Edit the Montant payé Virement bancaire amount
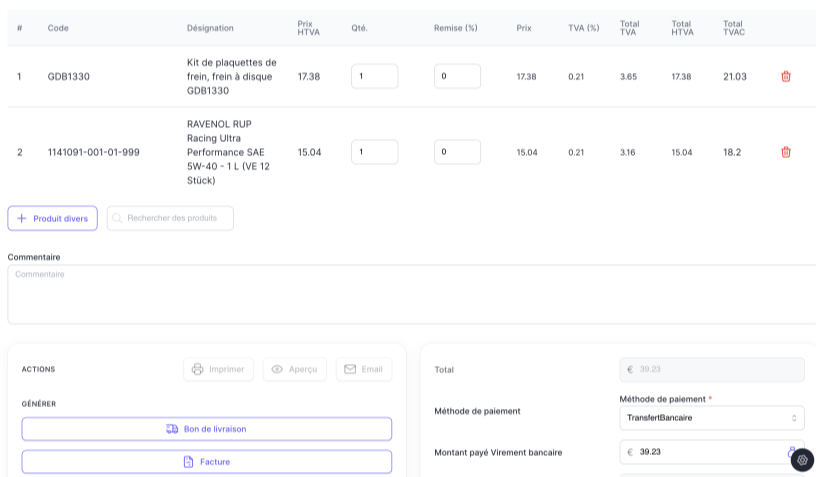This screenshot has width=816, height=477. point(705,452)
